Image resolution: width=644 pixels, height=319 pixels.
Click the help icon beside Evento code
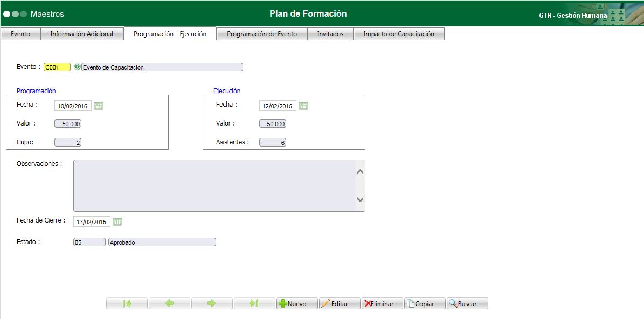(77, 67)
